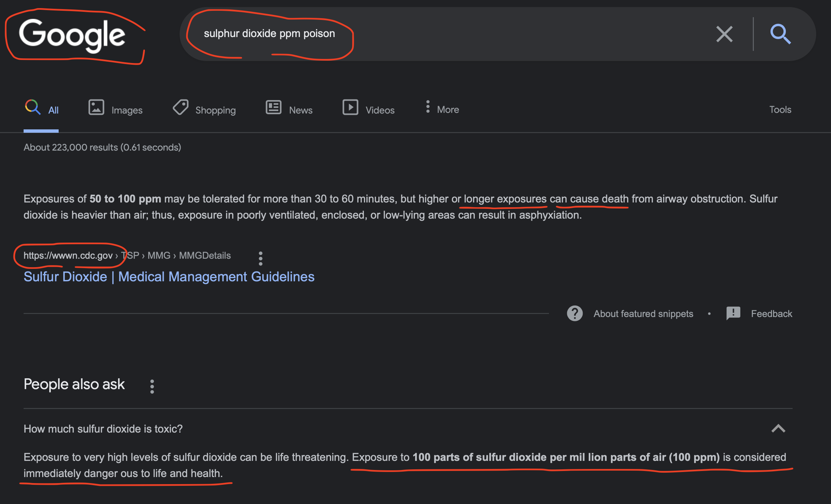Collapse How much sulfur dioxide is toxic
831x504 pixels.
408,429
